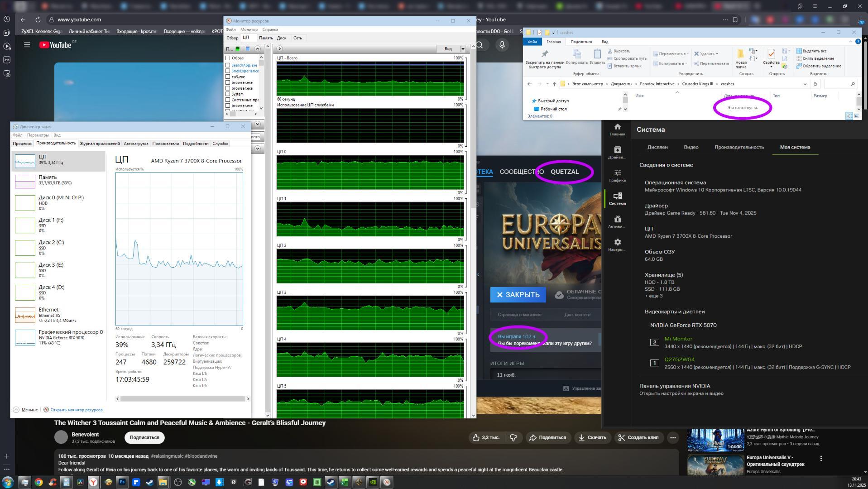Click the Открыть монитор ресурсов link
The width and height of the screenshot is (868, 489).
(x=76, y=410)
